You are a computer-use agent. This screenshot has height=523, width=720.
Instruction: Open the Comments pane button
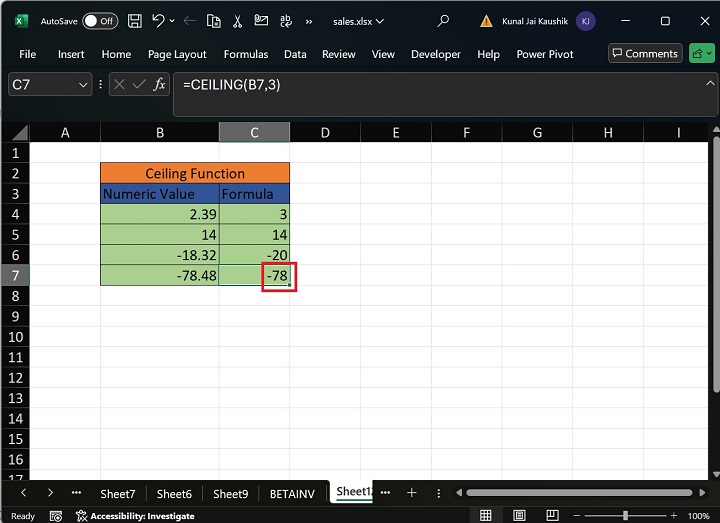pyautogui.click(x=645, y=53)
